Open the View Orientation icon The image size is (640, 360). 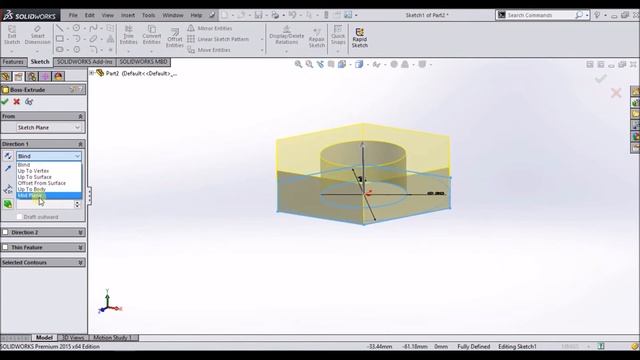tap(342, 64)
